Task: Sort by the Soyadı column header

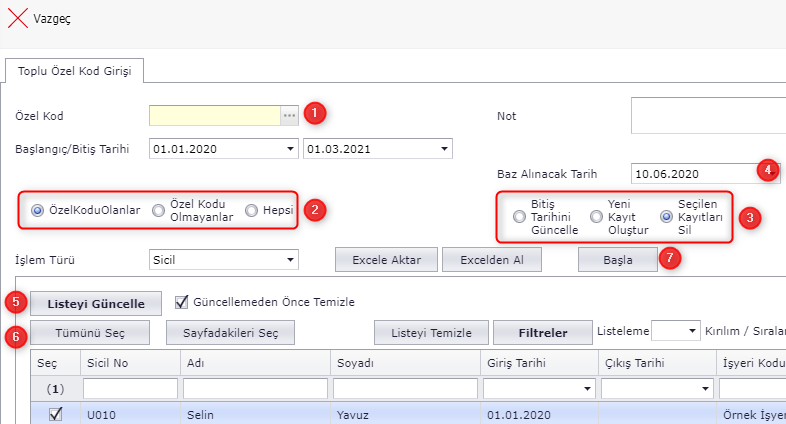Action: (x=405, y=362)
